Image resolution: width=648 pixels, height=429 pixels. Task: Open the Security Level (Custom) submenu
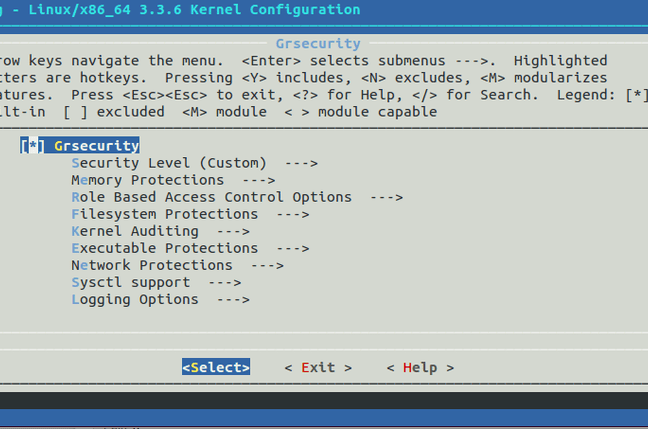point(169,163)
